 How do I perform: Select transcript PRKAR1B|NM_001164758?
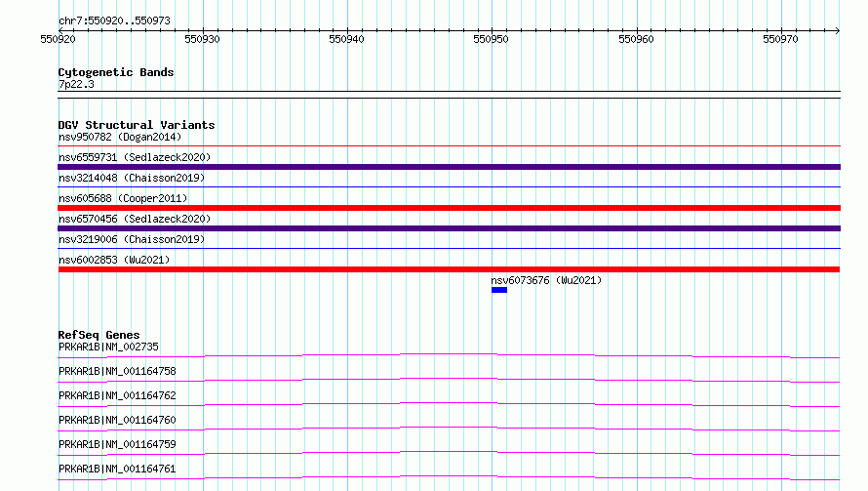117,371
